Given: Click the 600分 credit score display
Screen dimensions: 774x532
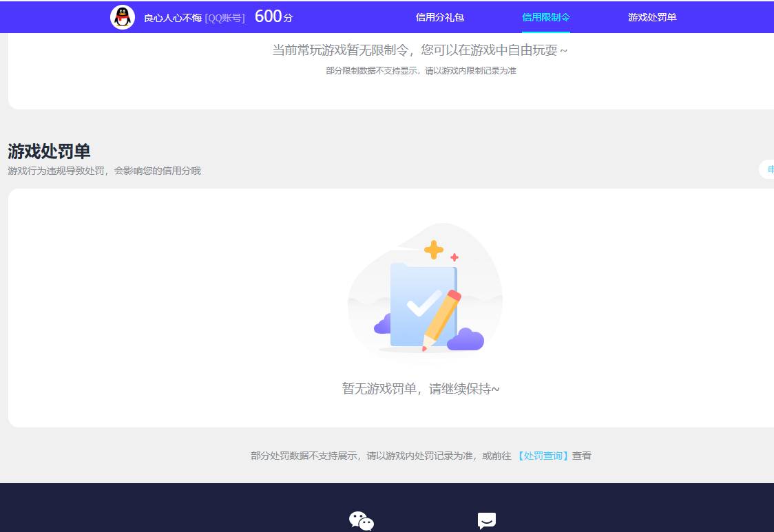Looking at the screenshot, I should point(272,16).
